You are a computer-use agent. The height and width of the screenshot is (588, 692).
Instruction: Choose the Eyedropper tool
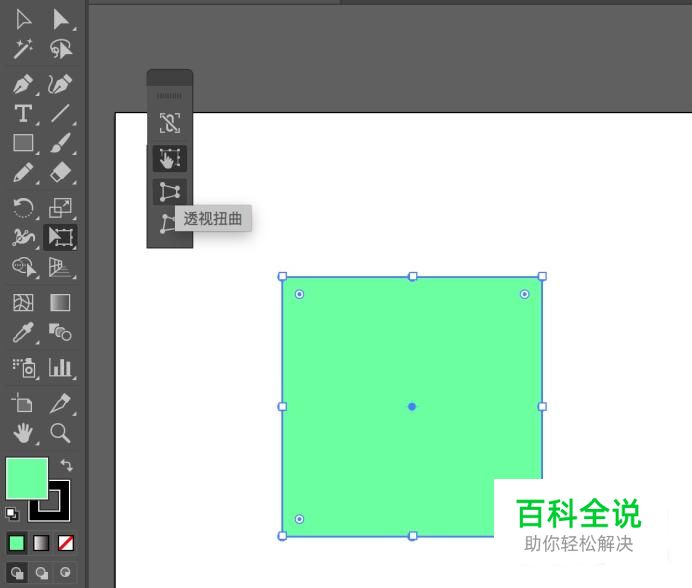coord(23,332)
